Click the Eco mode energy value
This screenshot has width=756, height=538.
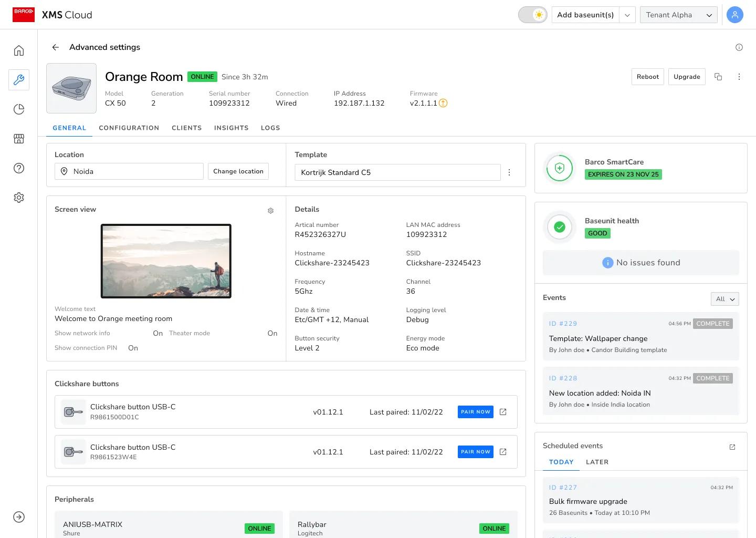[x=423, y=348]
